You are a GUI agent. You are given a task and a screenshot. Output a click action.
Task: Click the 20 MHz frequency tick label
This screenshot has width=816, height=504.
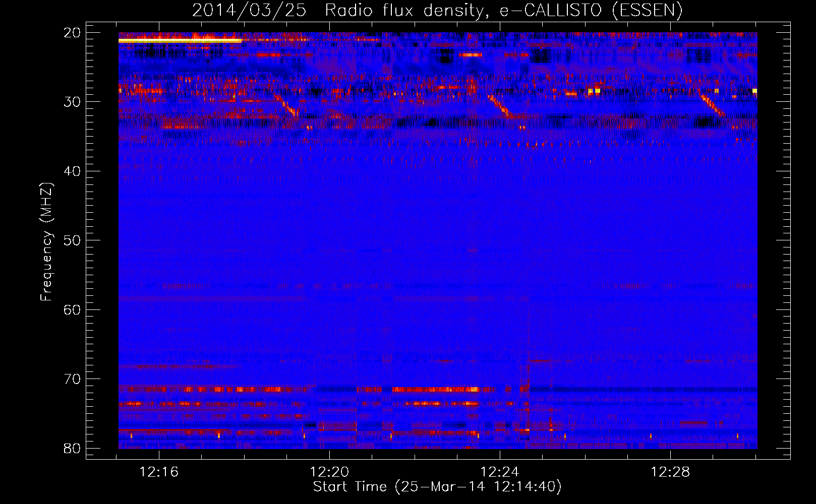[x=72, y=33]
